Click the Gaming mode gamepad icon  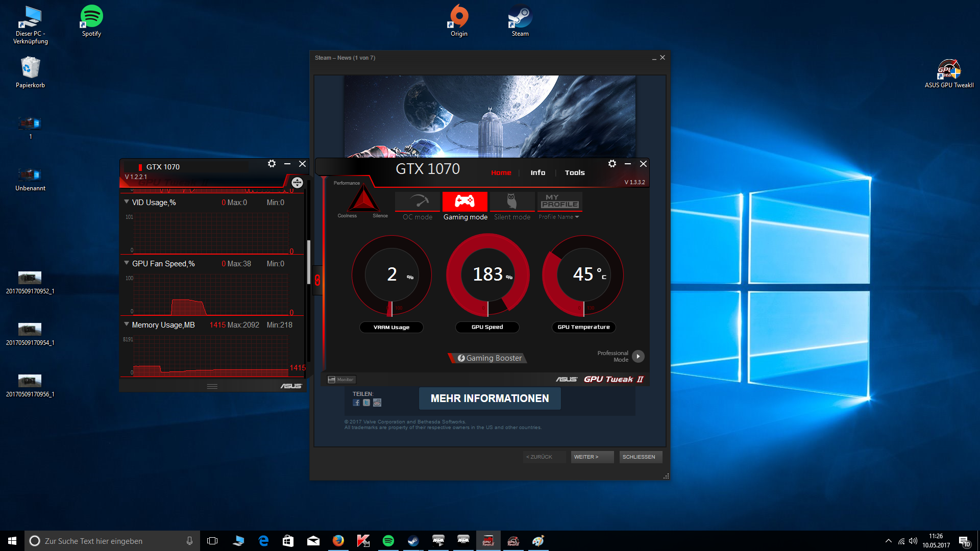click(x=464, y=202)
